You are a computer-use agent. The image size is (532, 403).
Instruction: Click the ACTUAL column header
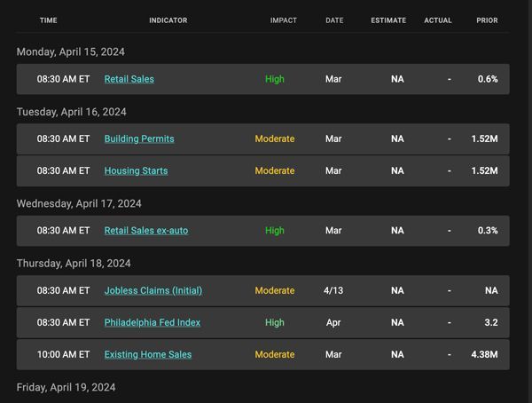click(x=438, y=20)
